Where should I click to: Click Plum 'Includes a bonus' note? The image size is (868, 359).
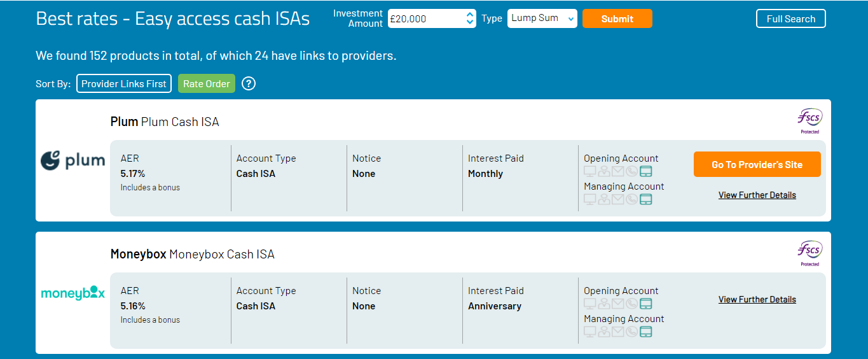coord(150,188)
